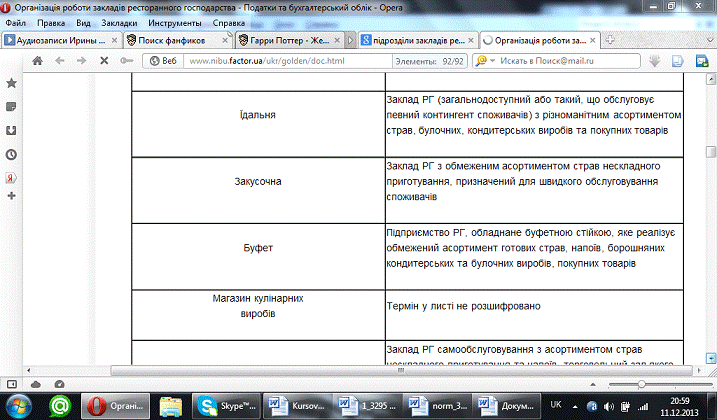This screenshot has width=717, height=420.
Task: Go back with the left arrow
Action: pos(59,61)
